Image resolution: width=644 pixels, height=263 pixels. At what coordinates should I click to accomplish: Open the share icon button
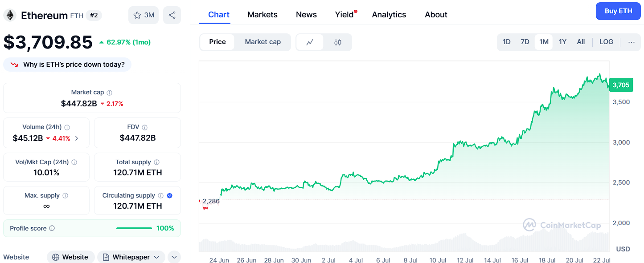pos(172,15)
